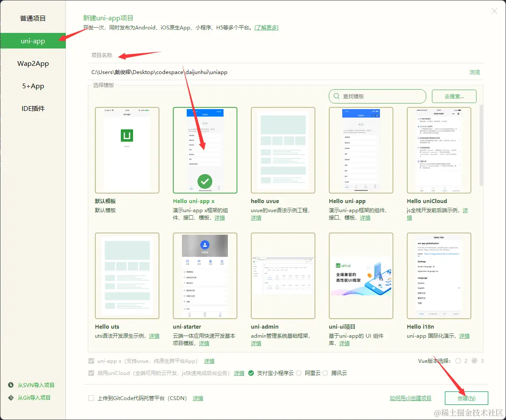This screenshot has width=506, height=420.
Task: Click 如何用cli创建项目 link
Action: pyautogui.click(x=411, y=398)
